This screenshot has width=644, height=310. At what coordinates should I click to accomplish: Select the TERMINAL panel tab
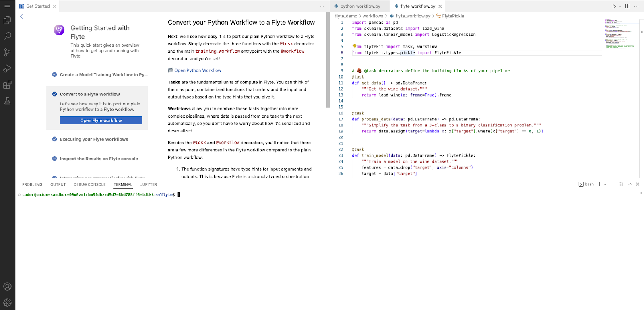pos(123,184)
